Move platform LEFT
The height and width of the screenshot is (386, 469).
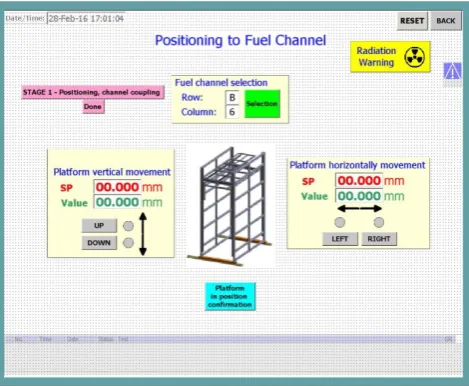click(340, 239)
